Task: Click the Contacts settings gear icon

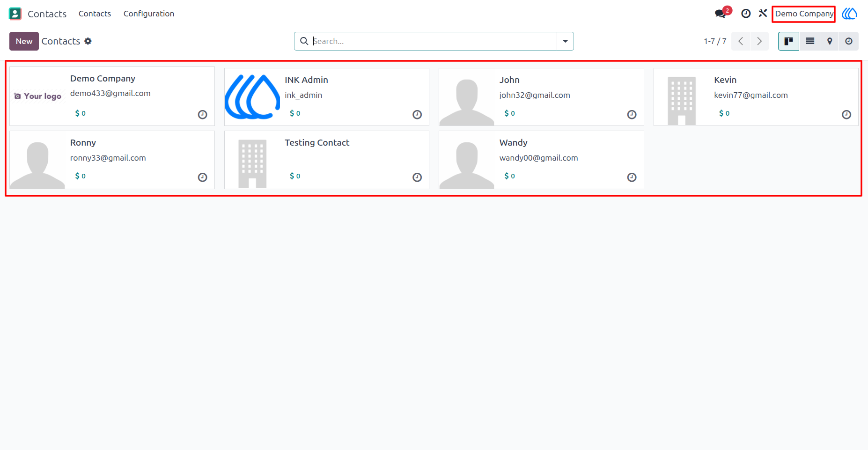Action: click(88, 41)
